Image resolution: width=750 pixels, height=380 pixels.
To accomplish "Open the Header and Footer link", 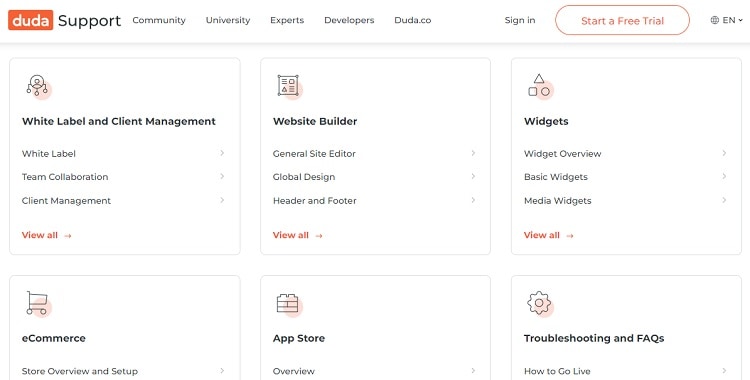I will 315,201.
